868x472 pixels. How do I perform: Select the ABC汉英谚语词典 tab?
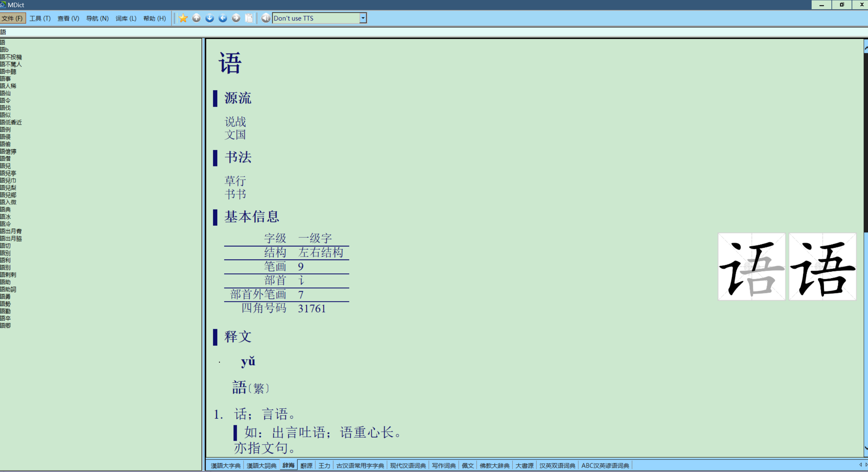point(605,466)
